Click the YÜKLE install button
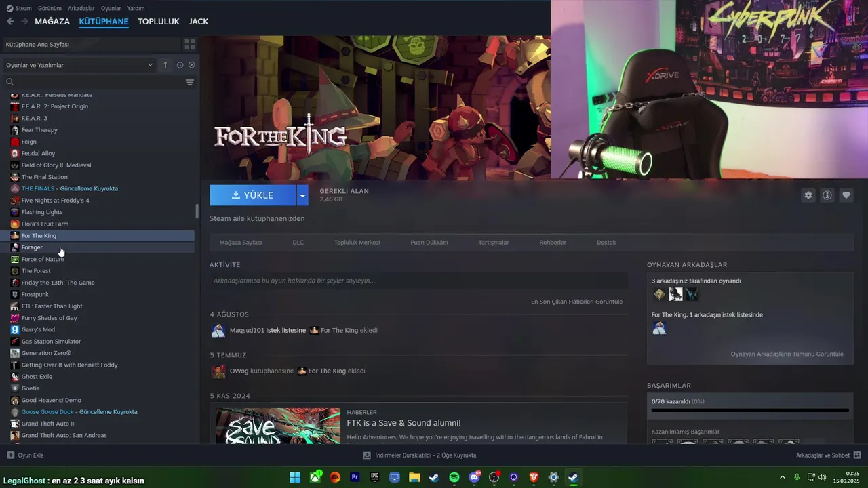Viewport: 868px width, 488px height. [252, 195]
